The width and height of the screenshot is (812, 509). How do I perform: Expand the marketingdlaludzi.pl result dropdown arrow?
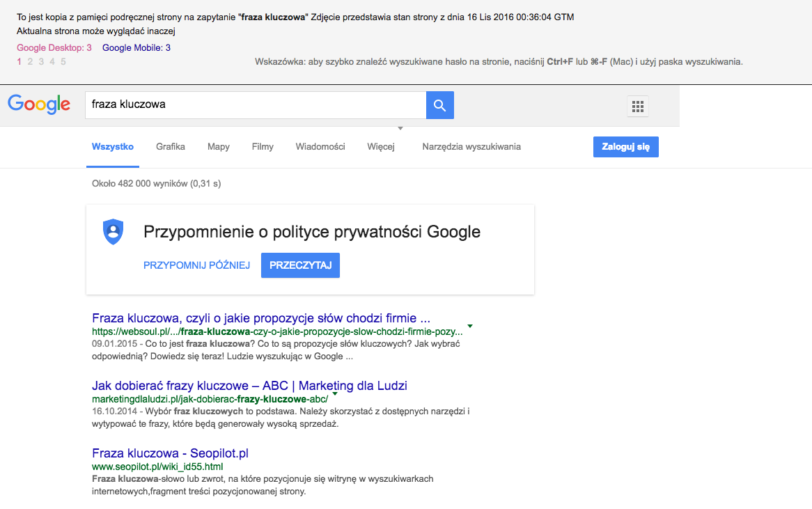click(335, 393)
